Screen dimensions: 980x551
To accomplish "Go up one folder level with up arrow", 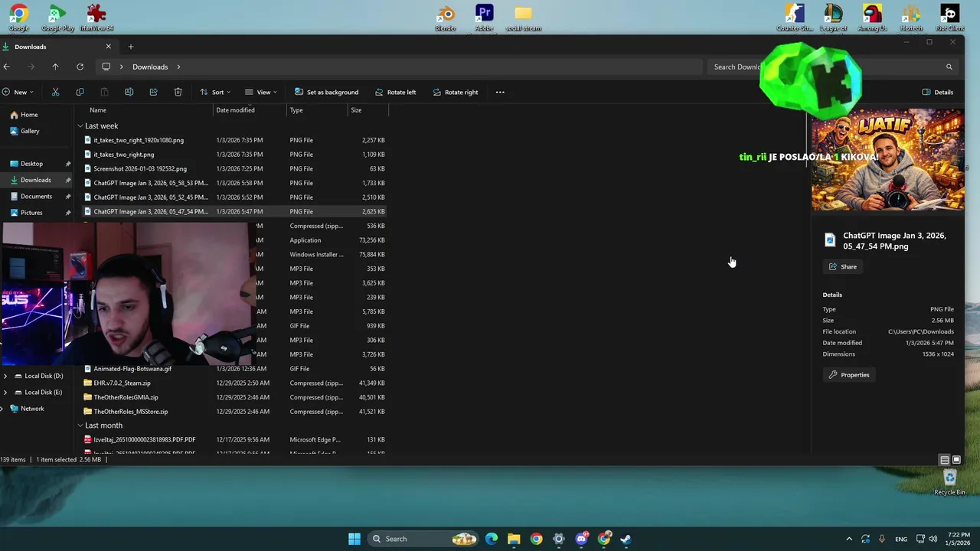I will 55,67.
